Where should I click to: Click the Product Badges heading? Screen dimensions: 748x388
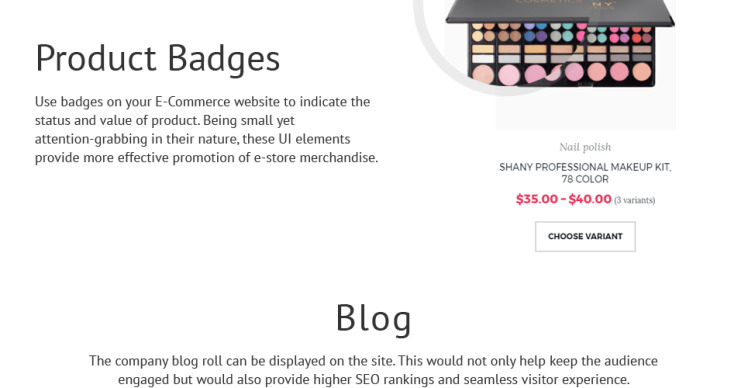coord(157,59)
